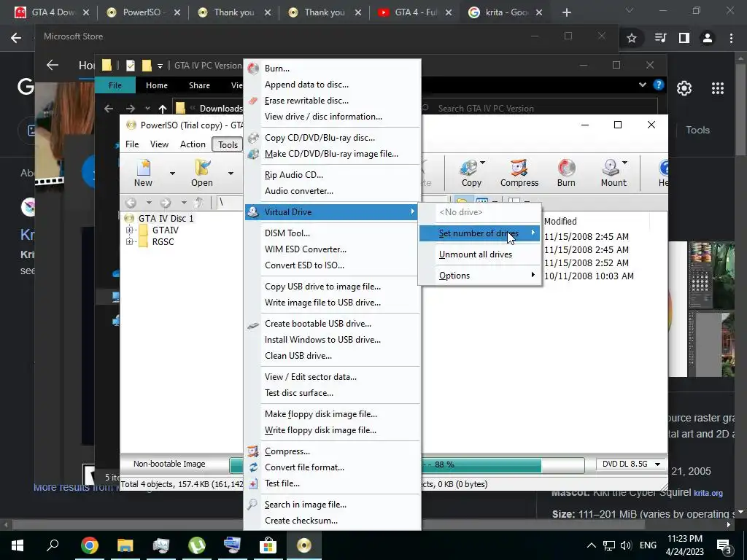
Task: Select Rip Audio CD...
Action: click(x=333, y=175)
